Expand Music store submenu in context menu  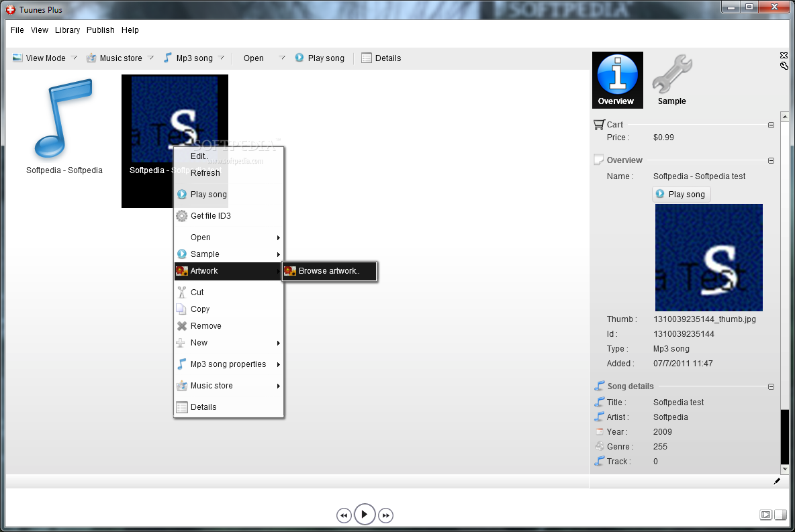pyautogui.click(x=228, y=386)
